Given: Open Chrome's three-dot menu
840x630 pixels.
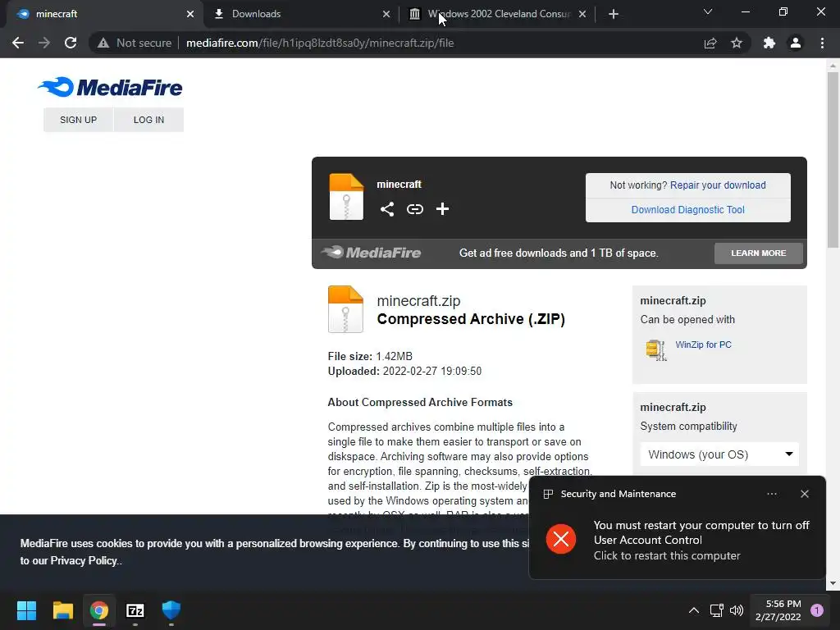Looking at the screenshot, I should click(x=822, y=43).
